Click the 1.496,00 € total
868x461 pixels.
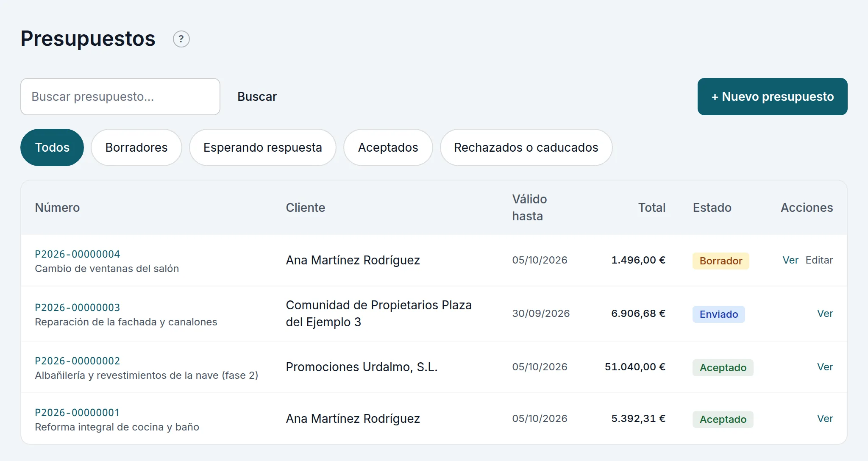pyautogui.click(x=638, y=260)
